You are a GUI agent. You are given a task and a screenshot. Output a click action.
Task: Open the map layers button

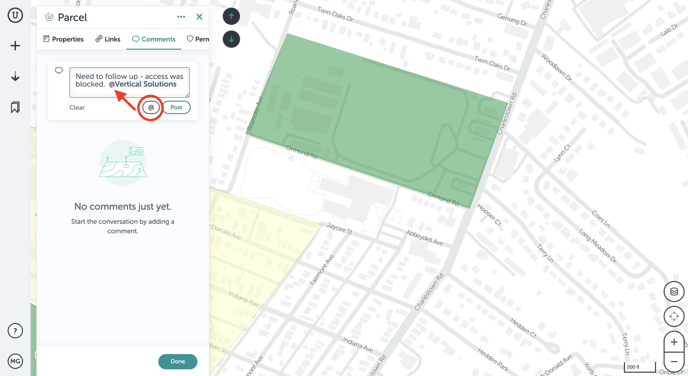click(674, 292)
